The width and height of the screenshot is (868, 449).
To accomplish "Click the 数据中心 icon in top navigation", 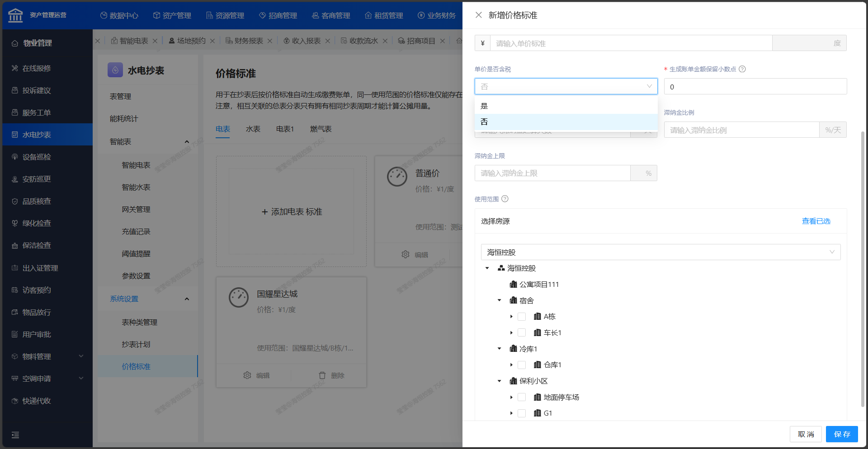I will 104,15.
